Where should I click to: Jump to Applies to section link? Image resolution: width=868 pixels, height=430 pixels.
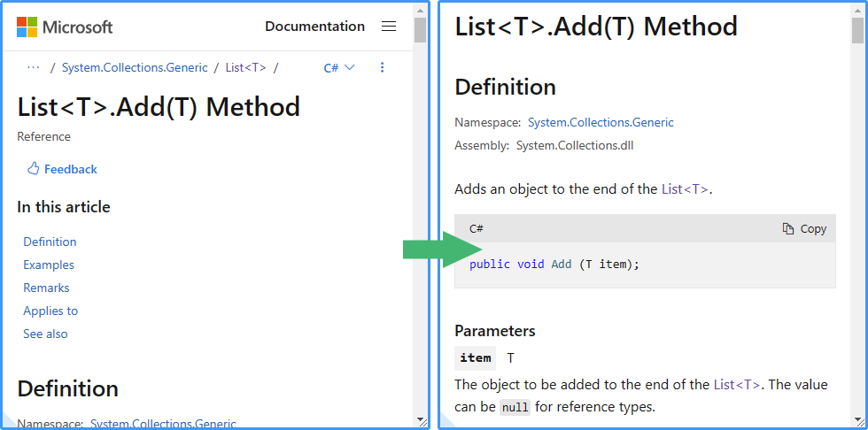tap(50, 311)
